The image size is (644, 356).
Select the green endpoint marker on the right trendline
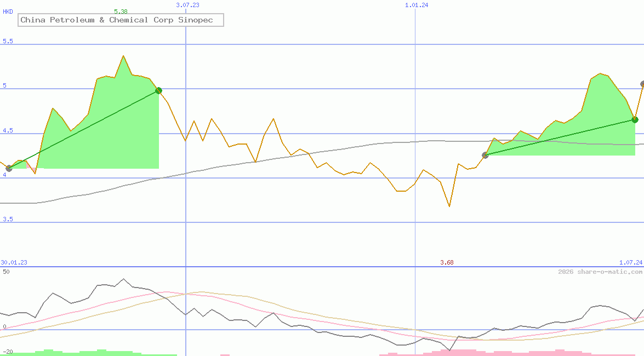[x=635, y=119]
